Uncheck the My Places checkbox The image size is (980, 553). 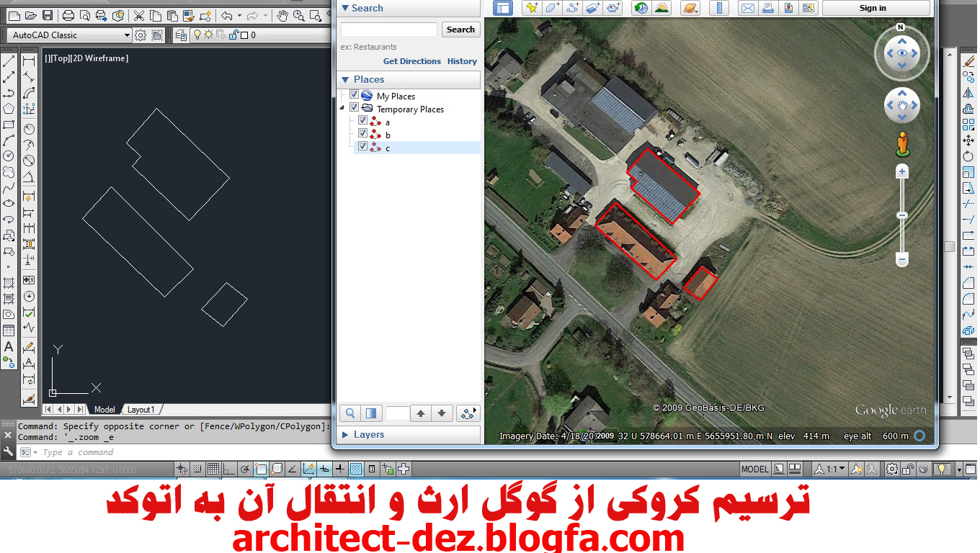[x=354, y=95]
